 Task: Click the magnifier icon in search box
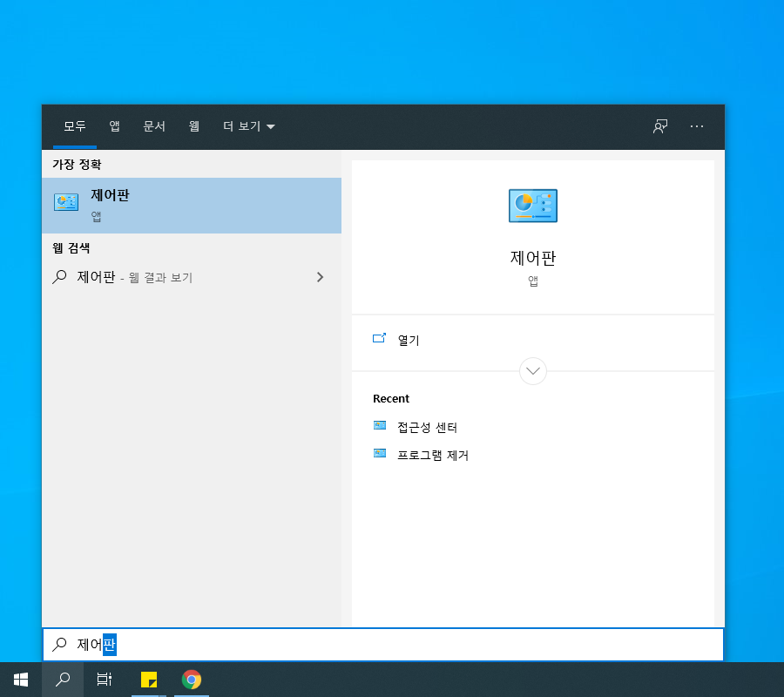59,644
